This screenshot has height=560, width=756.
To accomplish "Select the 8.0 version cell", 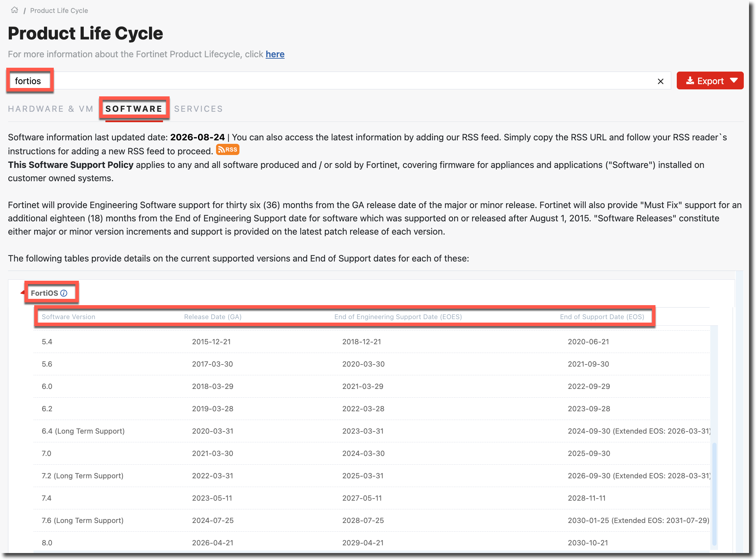I will point(47,543).
